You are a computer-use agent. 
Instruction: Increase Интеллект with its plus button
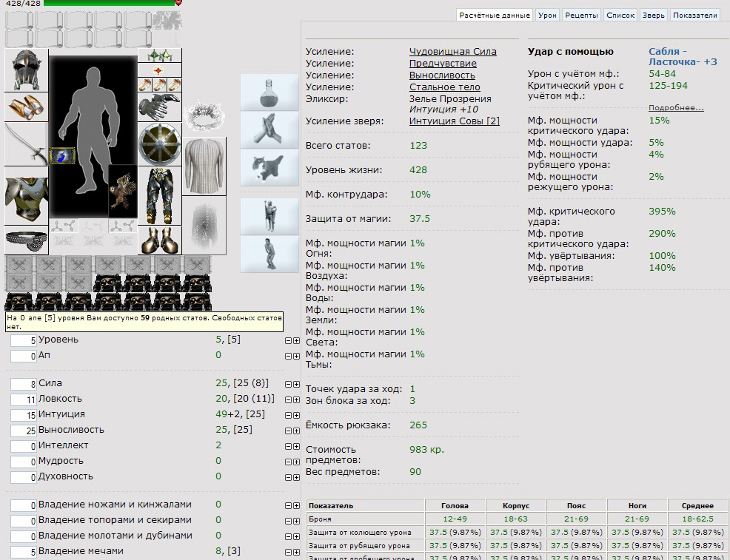(296, 447)
